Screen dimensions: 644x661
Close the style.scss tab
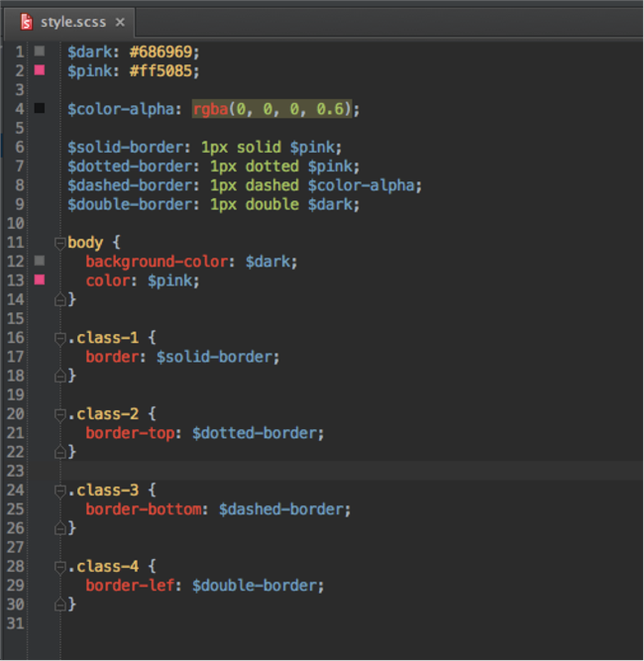(x=120, y=22)
